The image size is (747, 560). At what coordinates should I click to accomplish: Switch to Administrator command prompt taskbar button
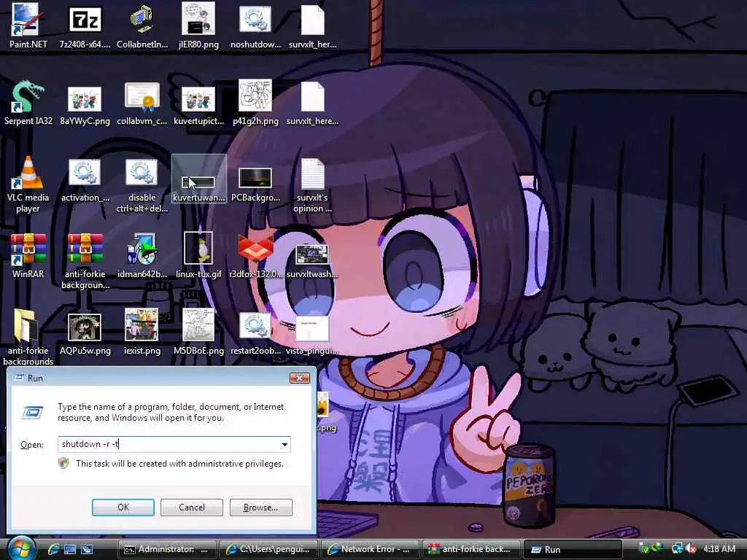coord(167,550)
